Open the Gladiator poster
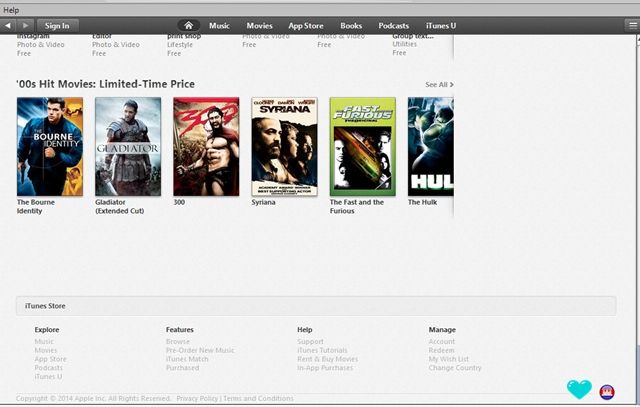This screenshot has width=640, height=407. tap(128, 147)
